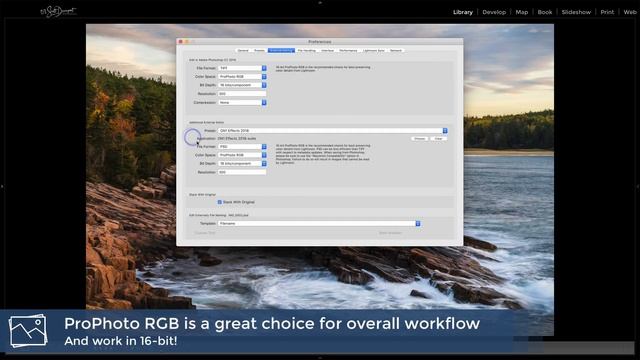640x360 pixels.
Task: Toggle the Stack With Original checkbox
Action: [x=220, y=202]
